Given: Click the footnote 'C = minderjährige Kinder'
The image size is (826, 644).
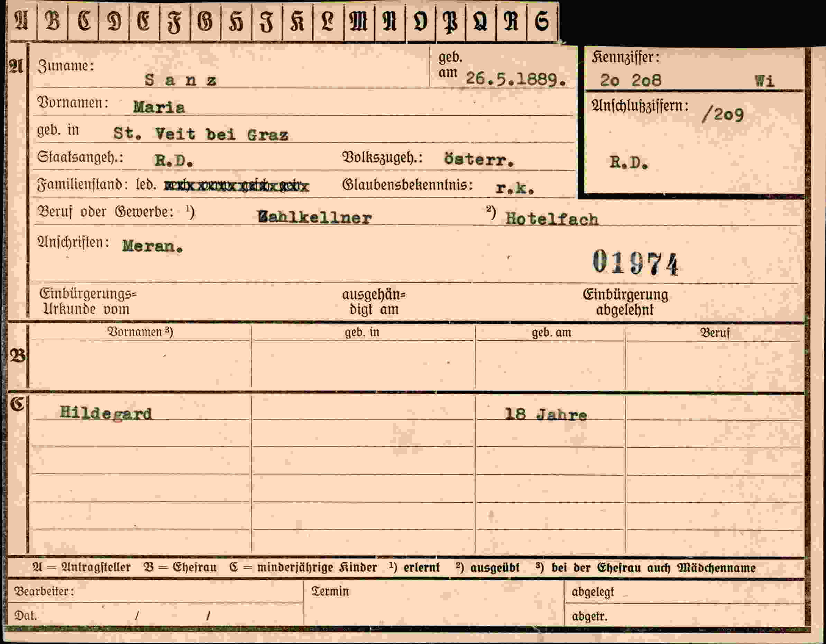Looking at the screenshot, I should 303,568.
